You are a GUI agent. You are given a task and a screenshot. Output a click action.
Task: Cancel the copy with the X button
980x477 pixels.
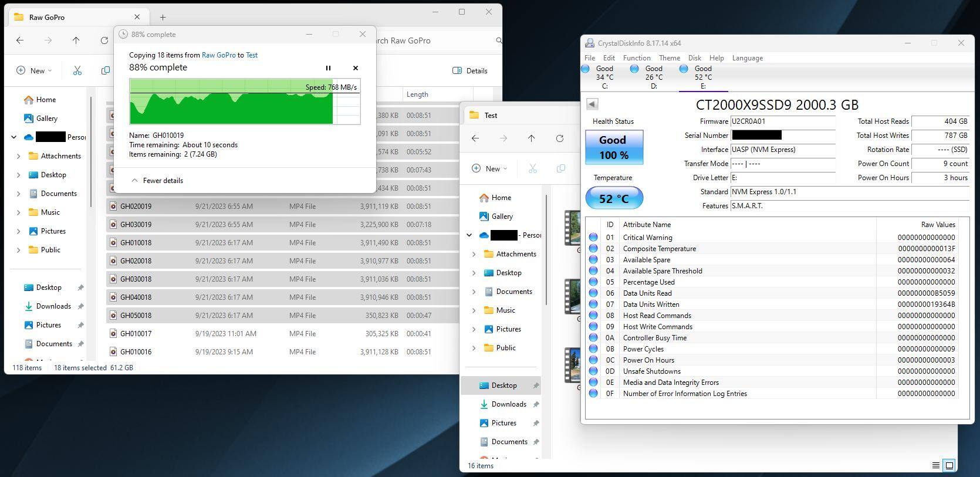pyautogui.click(x=355, y=68)
